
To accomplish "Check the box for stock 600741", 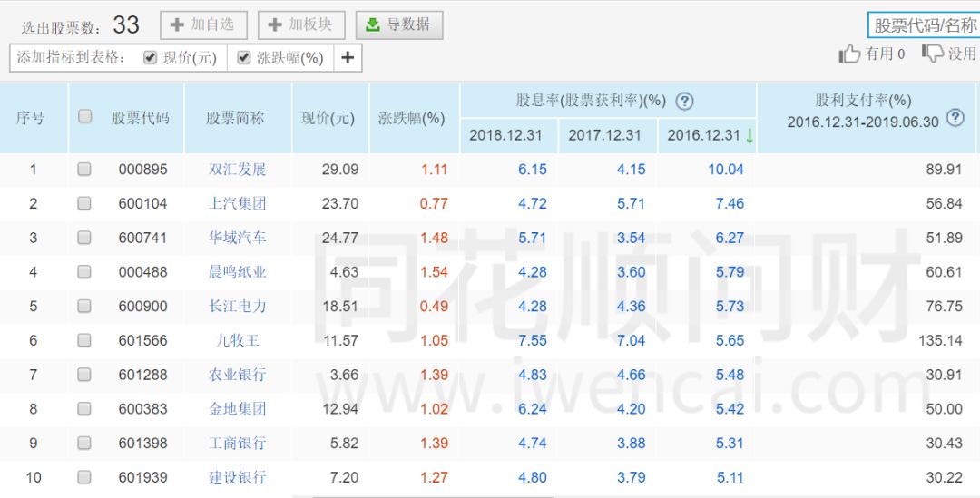I will 84,238.
